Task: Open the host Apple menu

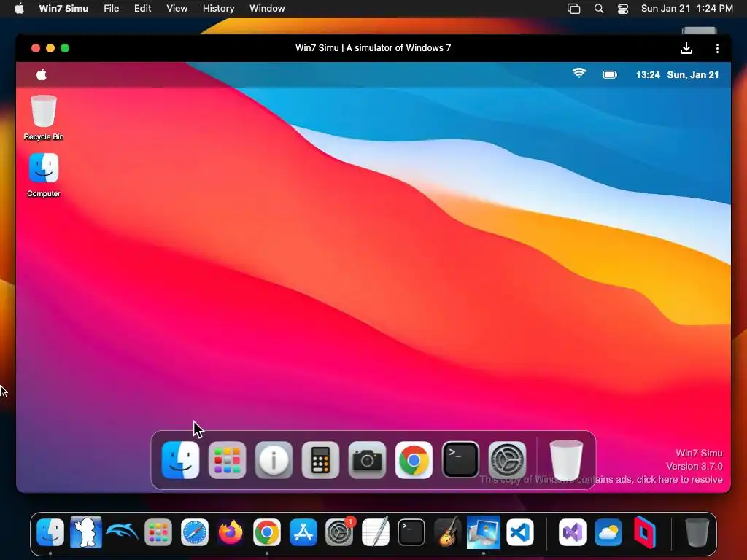Action: [x=19, y=8]
